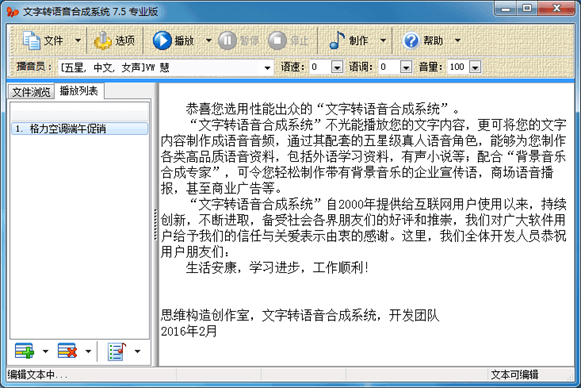The image size is (581, 388).
Task: Open the 帮助 (Help) question mark icon
Action: (411, 40)
